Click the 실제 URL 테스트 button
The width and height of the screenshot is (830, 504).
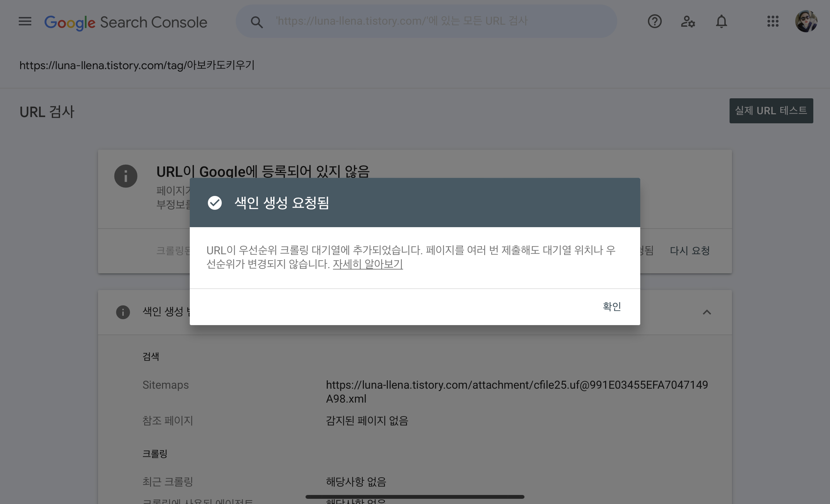[x=771, y=111]
